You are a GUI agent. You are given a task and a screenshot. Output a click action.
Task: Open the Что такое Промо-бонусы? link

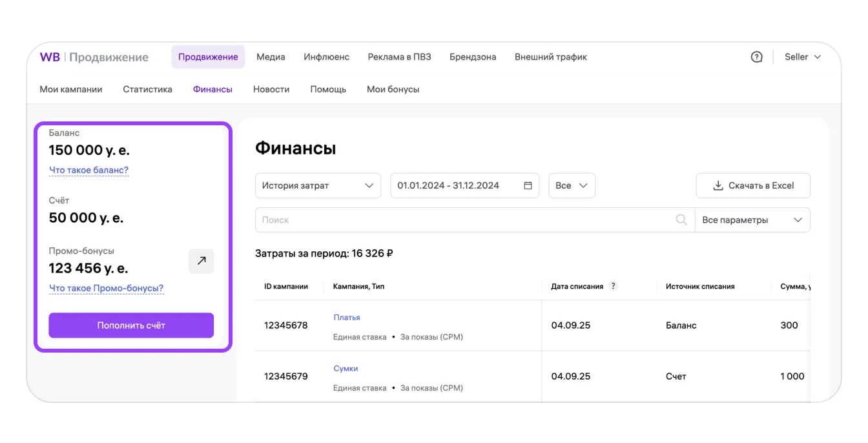click(106, 288)
